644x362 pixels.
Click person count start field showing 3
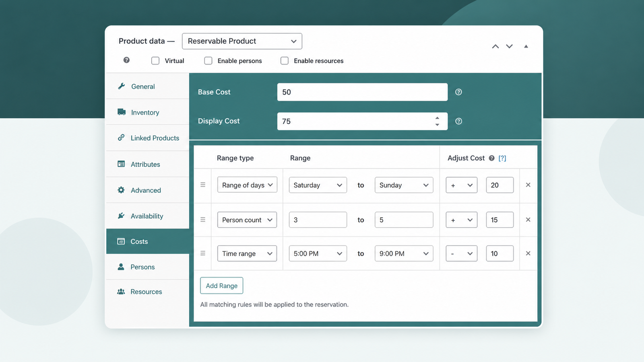pyautogui.click(x=318, y=220)
